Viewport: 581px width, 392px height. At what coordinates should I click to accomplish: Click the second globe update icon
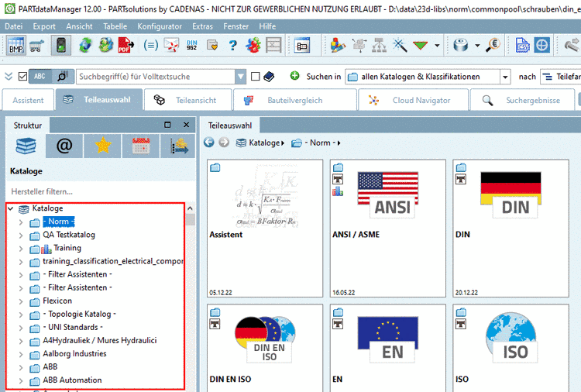[x=106, y=46]
